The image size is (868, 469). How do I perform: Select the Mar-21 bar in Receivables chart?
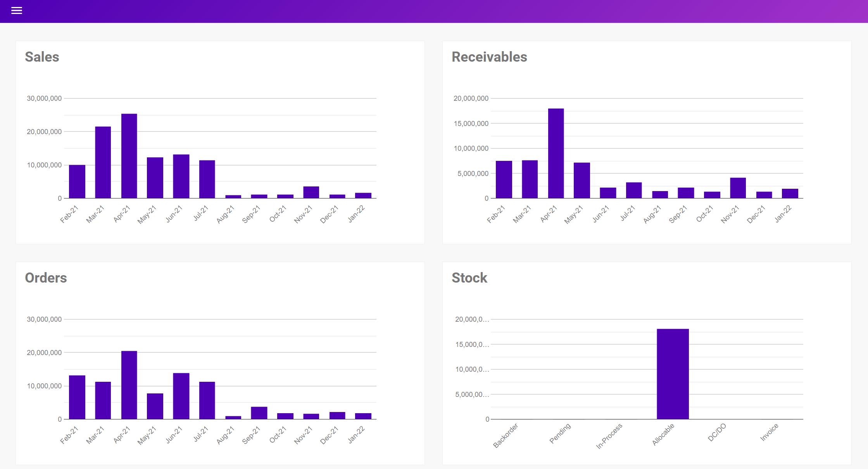point(530,179)
